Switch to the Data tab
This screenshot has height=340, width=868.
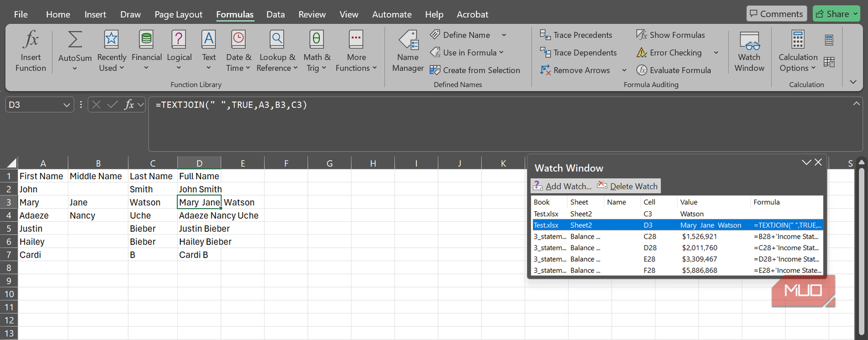click(x=275, y=14)
